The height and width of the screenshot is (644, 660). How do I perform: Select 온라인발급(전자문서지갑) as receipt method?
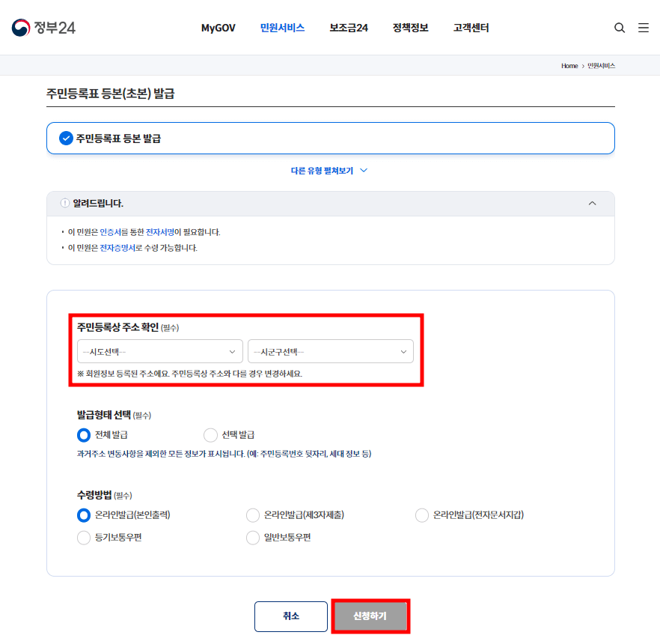(421, 515)
